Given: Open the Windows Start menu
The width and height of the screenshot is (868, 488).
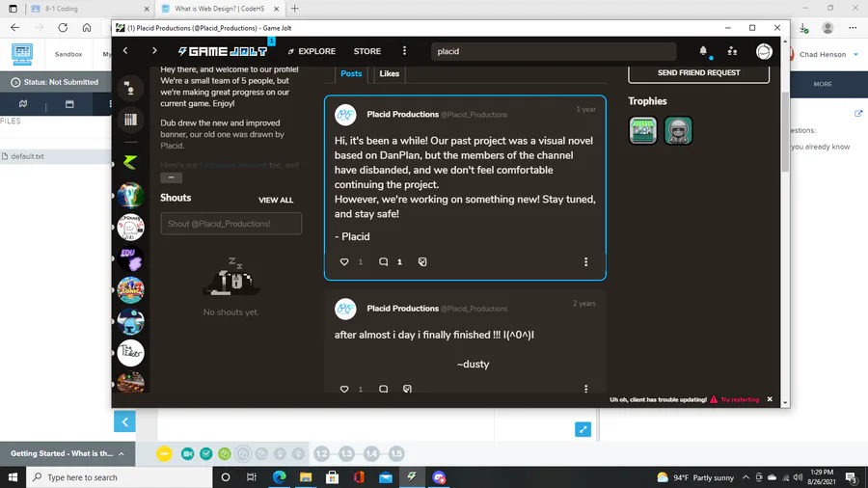Looking at the screenshot, I should click(13, 477).
